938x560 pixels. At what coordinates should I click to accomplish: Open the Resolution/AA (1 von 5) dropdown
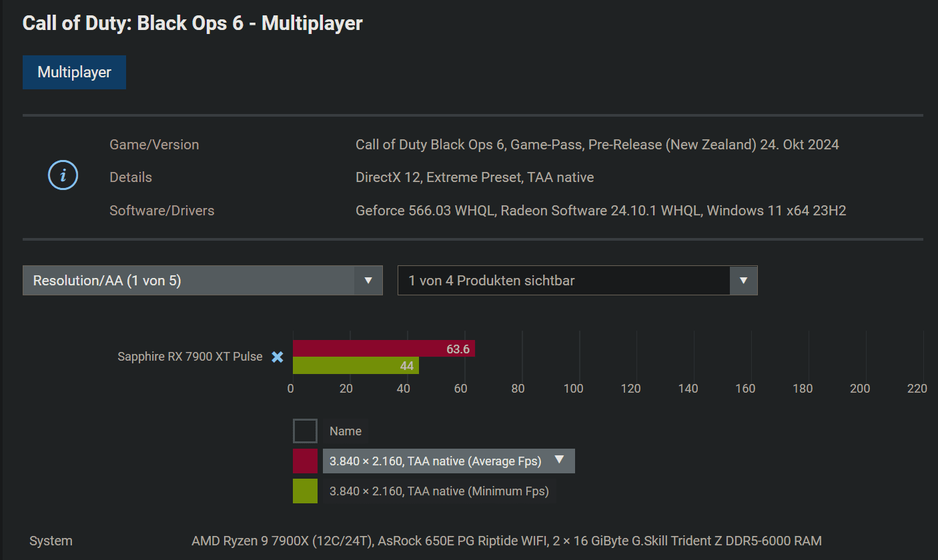coord(203,281)
